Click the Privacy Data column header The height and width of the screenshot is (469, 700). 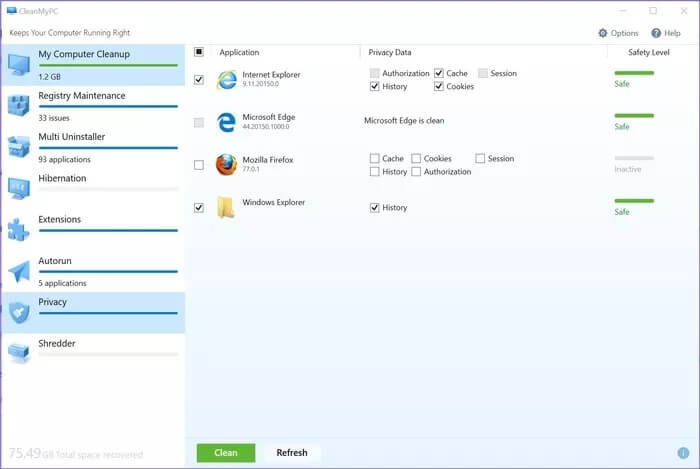(390, 52)
